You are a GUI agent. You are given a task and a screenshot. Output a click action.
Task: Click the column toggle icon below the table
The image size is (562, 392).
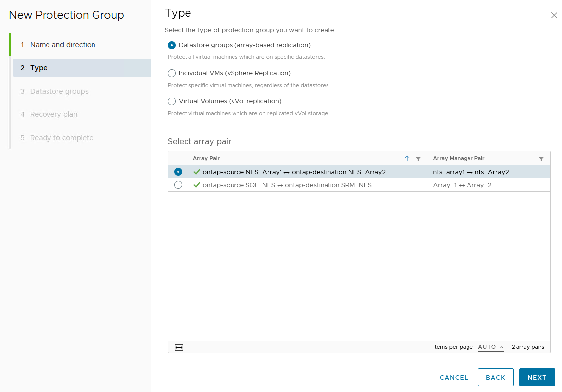tap(179, 347)
